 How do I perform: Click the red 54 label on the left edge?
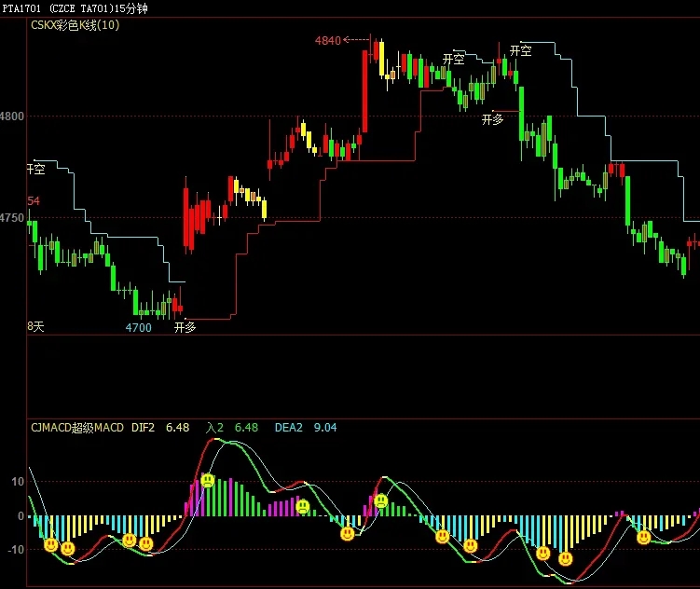pos(34,200)
